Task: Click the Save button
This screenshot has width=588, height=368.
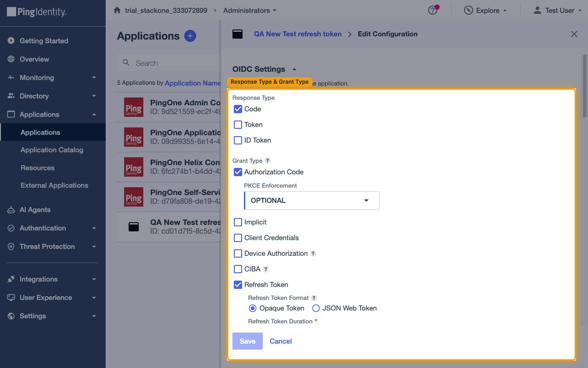Action: 248,341
